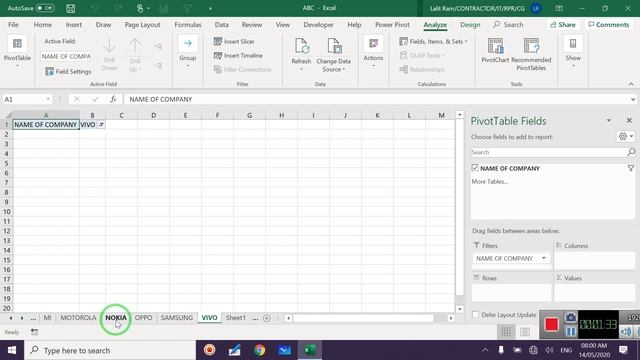The image size is (640, 360).
Task: Open Change Data Source
Action: (x=333, y=55)
